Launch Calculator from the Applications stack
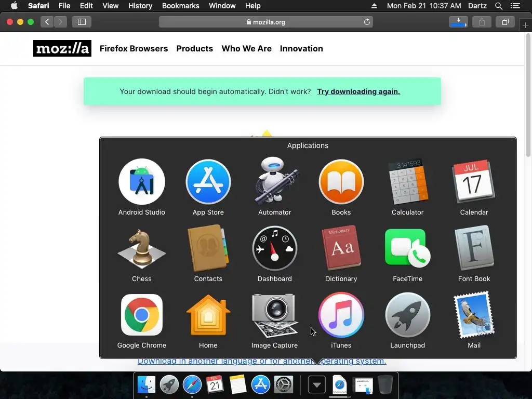 pos(407,182)
